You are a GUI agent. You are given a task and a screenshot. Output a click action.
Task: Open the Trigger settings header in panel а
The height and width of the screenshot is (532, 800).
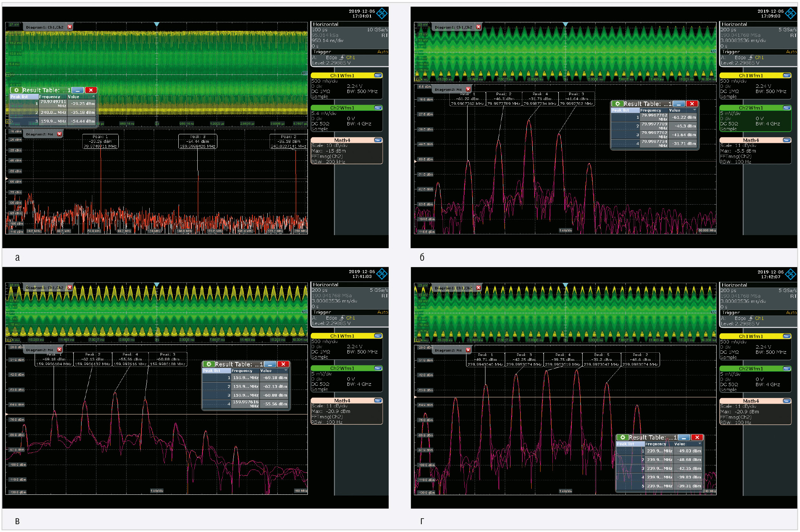(349, 52)
